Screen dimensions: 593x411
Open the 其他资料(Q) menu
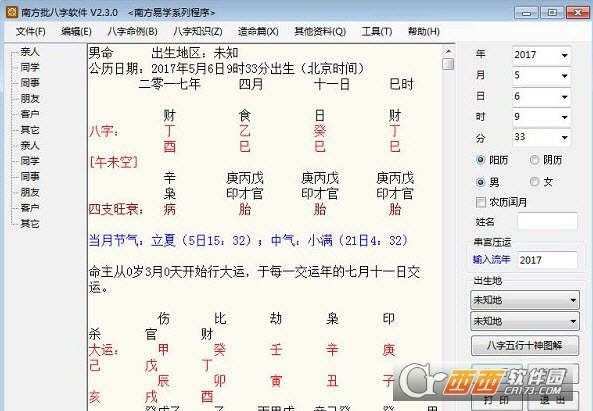point(320,31)
